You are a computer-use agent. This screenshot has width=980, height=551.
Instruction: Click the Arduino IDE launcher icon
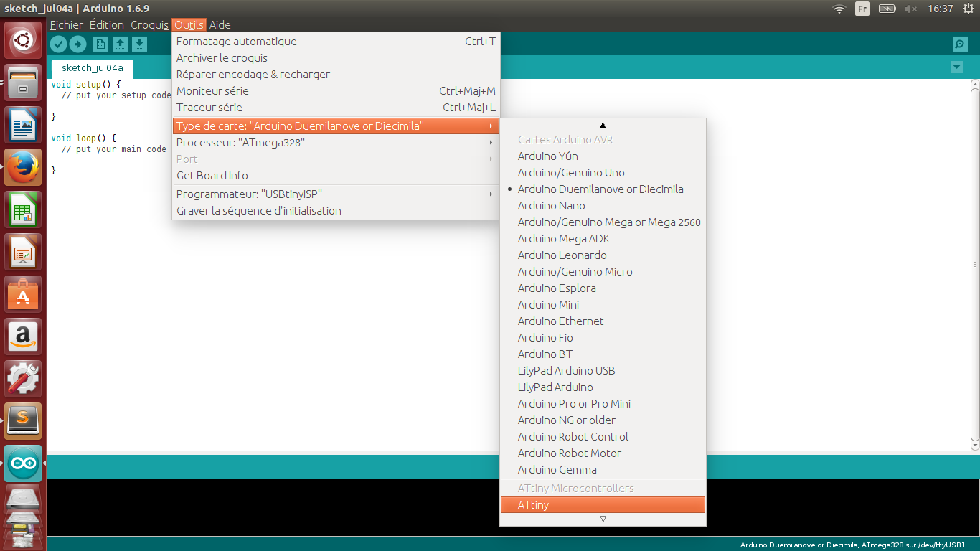pyautogui.click(x=24, y=463)
